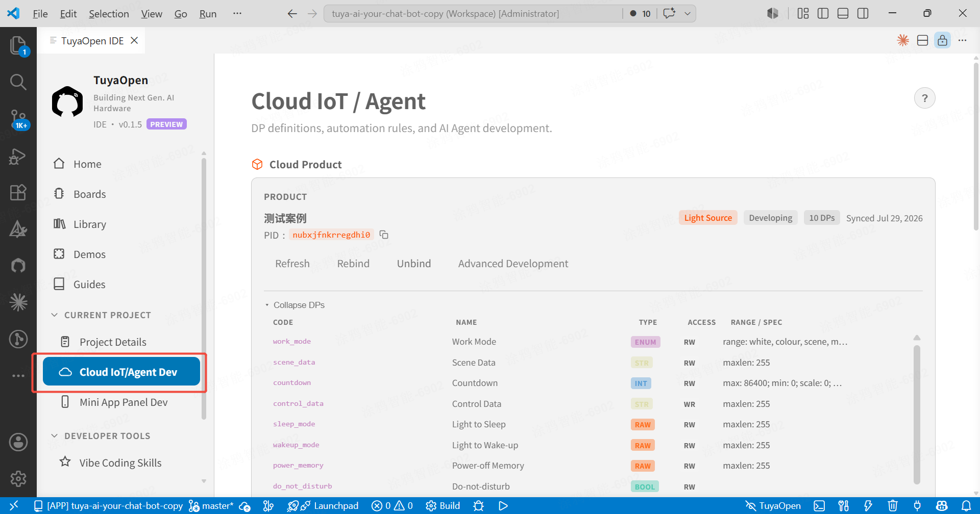Open Vibe Coding Skills

(121, 462)
